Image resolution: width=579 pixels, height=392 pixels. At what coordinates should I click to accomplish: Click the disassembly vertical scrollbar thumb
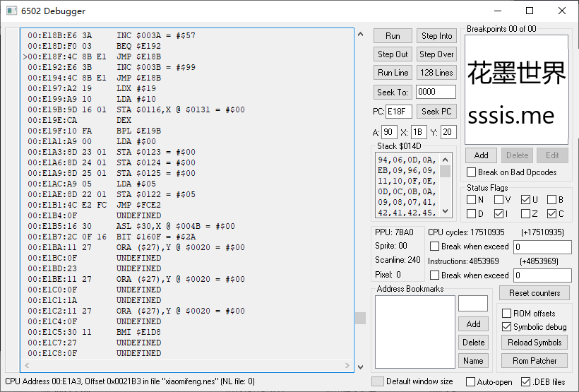pyautogui.click(x=360, y=318)
